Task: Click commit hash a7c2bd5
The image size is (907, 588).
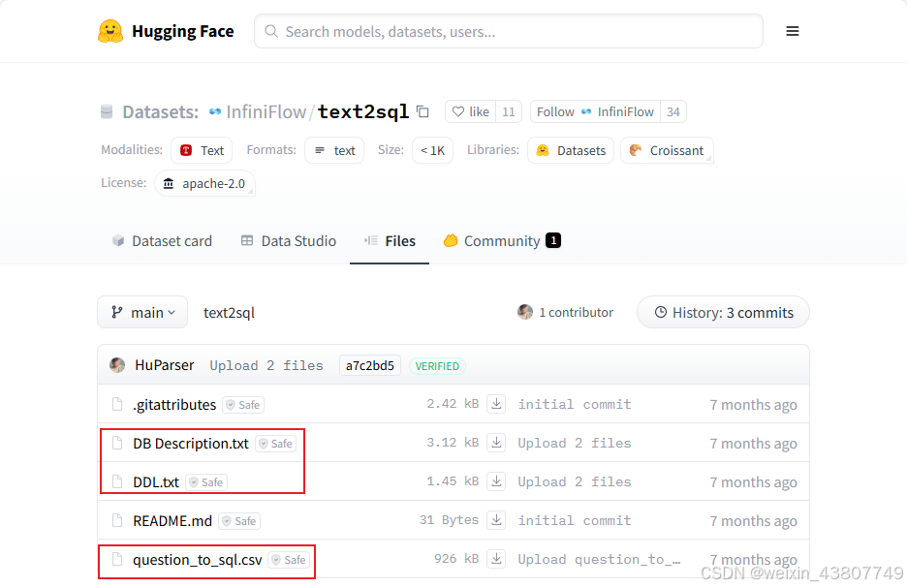Action: pyautogui.click(x=369, y=365)
